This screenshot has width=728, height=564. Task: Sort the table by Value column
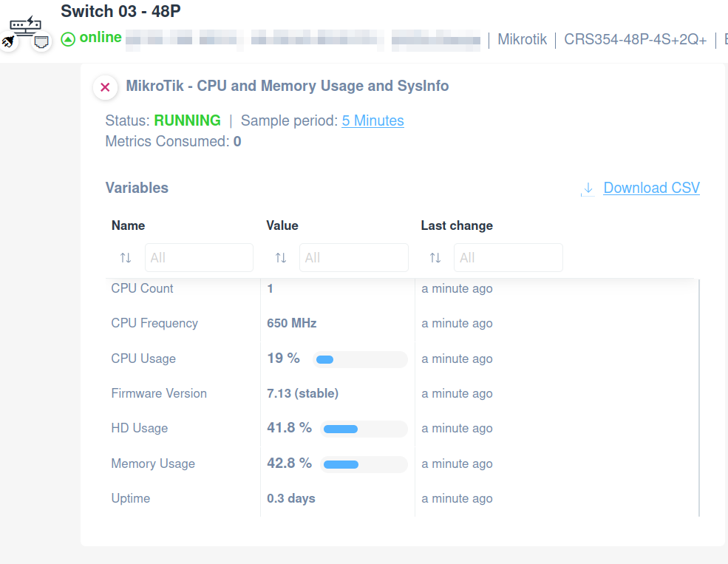280,258
